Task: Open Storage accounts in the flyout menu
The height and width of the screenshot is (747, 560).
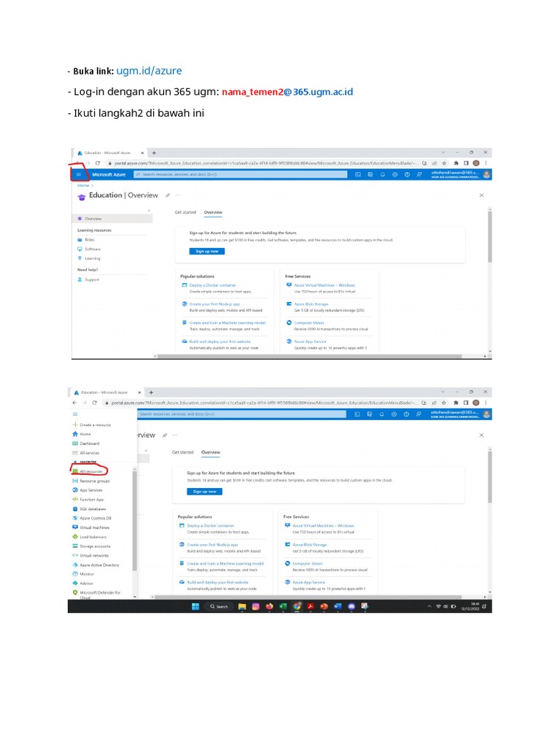Action: coord(95,546)
